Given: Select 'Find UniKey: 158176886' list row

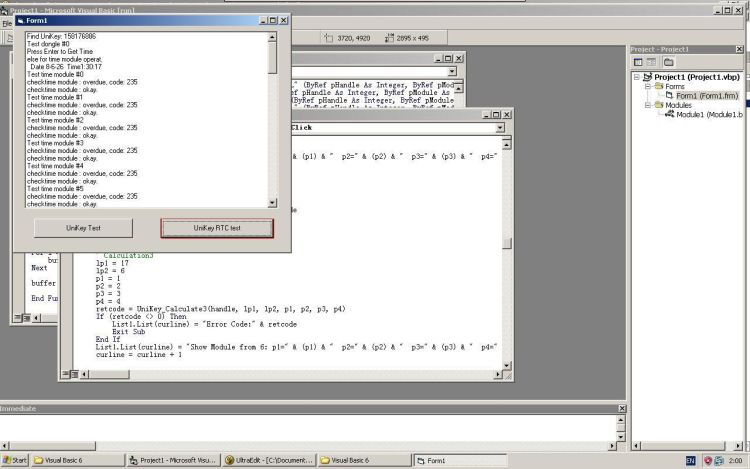Looking at the screenshot, I should click(x=61, y=36).
